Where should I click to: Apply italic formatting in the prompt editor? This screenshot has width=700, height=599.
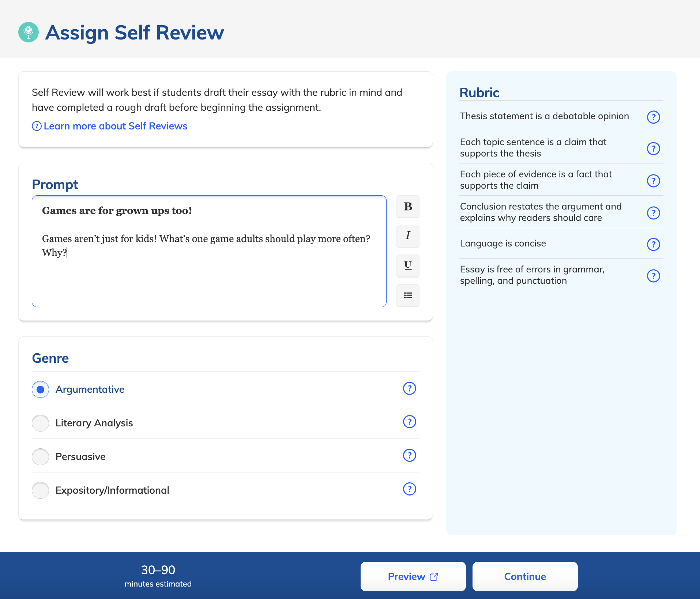(x=407, y=236)
